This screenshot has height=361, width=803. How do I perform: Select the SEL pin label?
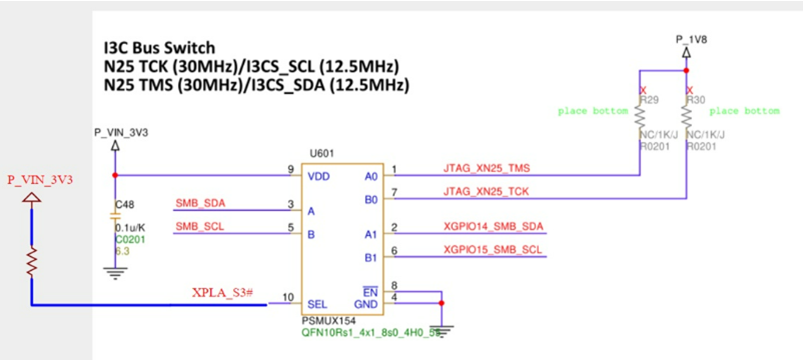click(x=318, y=305)
